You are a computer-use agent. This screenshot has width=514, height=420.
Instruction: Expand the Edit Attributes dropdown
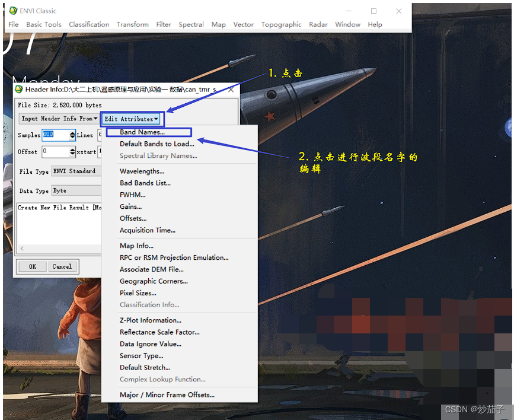(131, 119)
